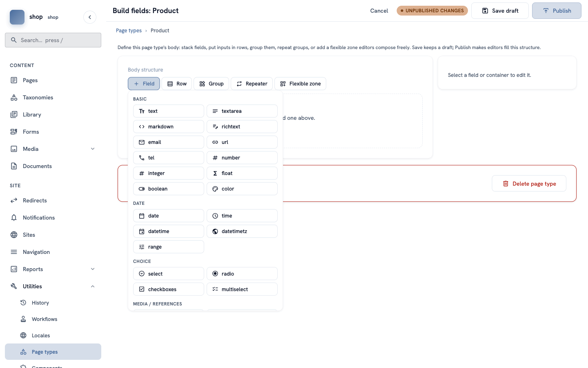Click the History clock icon
Screen dimensions: 588x368
pyautogui.click(x=23, y=303)
